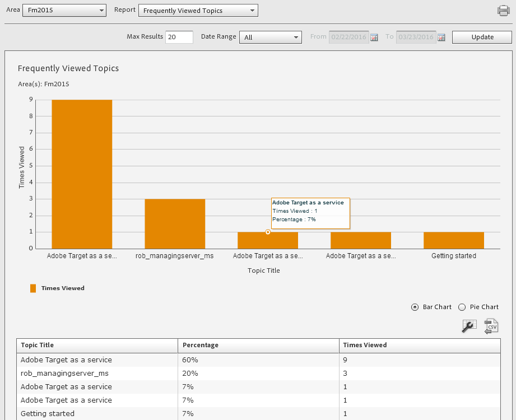
Task: Click inside the Max Results field
Action: [x=179, y=37]
